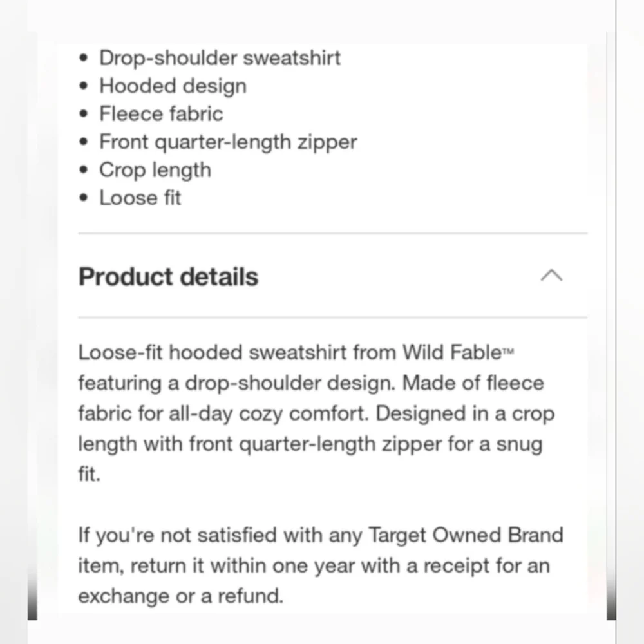Collapse the Product details chevron arrow
Image resolution: width=644 pixels, height=644 pixels.
(551, 276)
